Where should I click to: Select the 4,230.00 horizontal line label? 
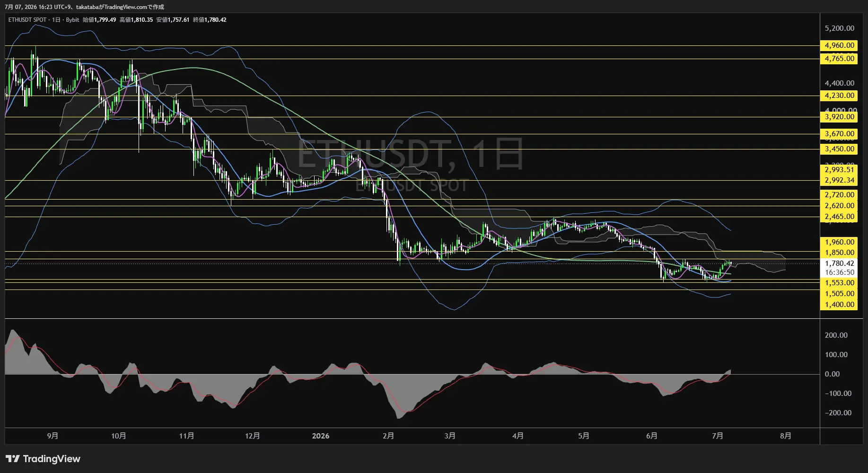839,96
